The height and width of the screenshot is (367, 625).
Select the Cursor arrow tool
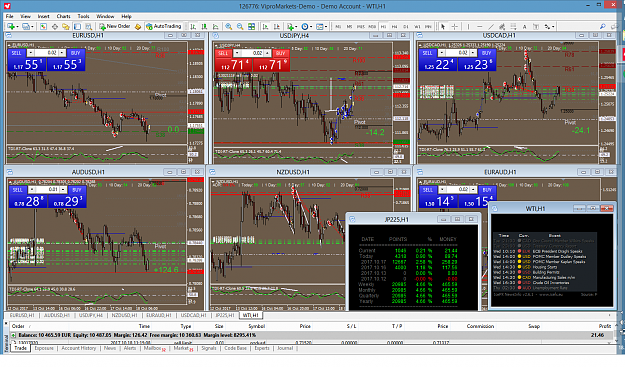tap(443, 26)
